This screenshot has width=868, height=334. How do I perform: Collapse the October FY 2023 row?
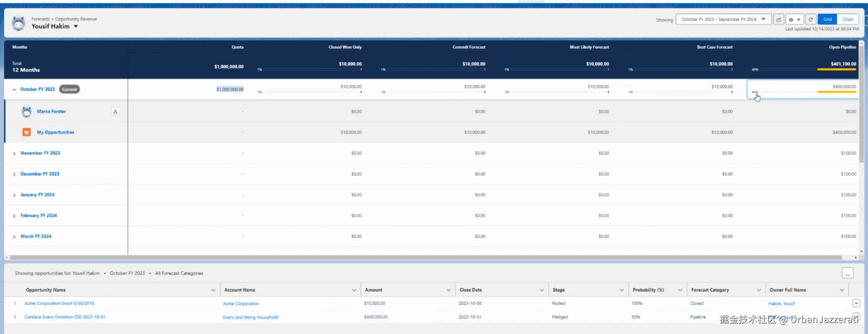coord(14,89)
